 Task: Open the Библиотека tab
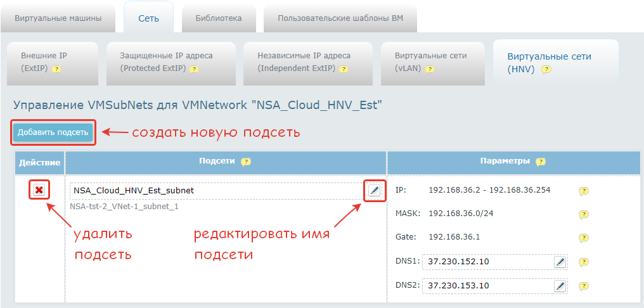click(x=218, y=18)
